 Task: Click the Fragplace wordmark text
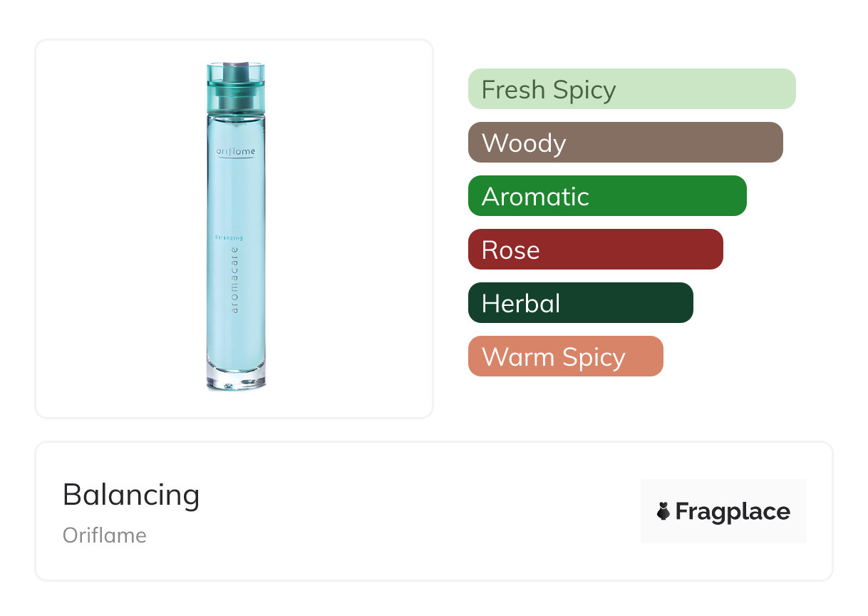[733, 511]
